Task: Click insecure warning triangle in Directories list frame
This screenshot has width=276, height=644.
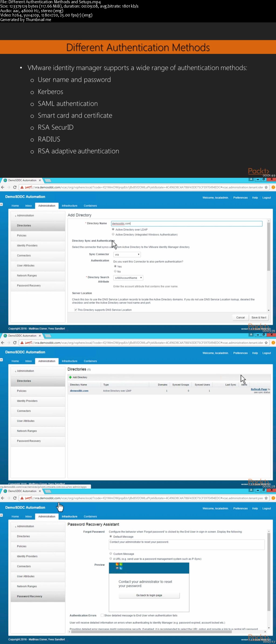Action: (x=22, y=343)
